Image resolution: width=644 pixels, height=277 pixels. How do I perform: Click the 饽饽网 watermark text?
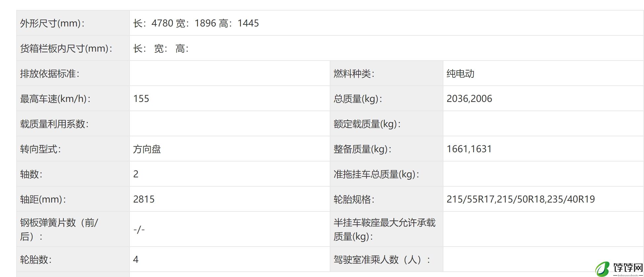coord(628,267)
